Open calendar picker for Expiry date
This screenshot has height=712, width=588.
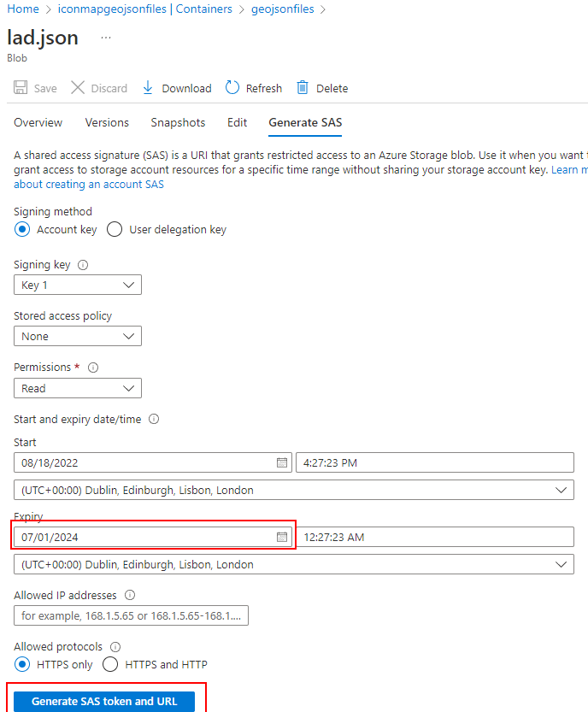[282, 537]
